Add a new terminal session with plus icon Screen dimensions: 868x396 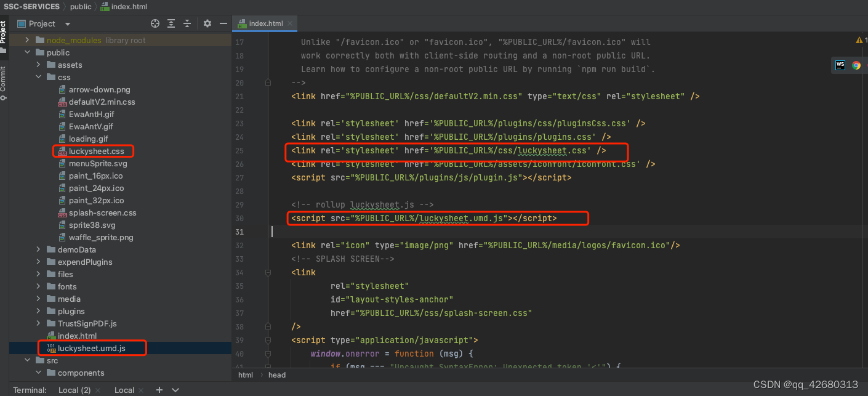[x=159, y=390]
